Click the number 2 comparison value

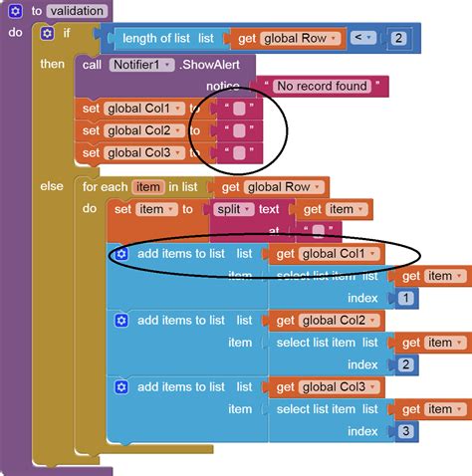(398, 38)
